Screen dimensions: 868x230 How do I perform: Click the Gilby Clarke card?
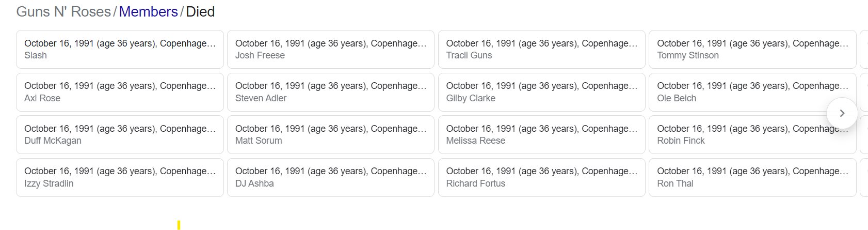541,92
